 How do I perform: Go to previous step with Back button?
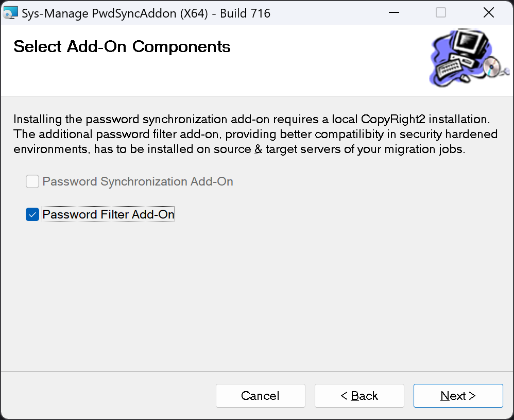pyautogui.click(x=359, y=396)
